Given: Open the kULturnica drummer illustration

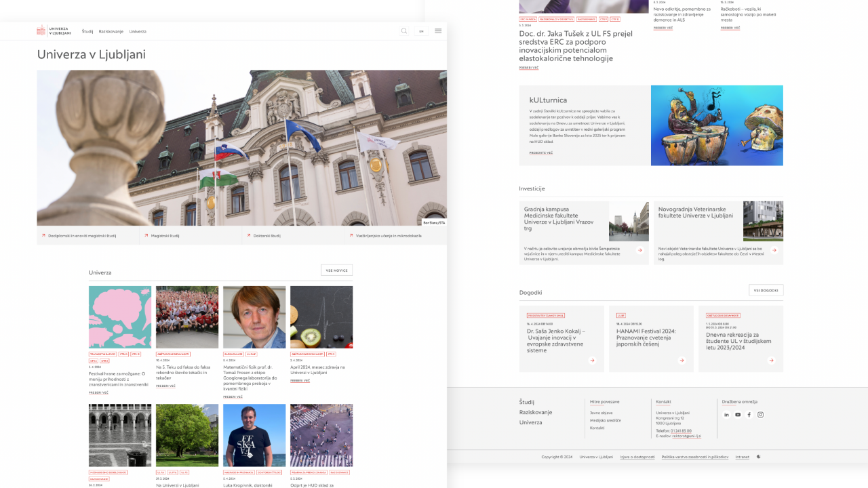Looking at the screenshot, I should coord(717,125).
